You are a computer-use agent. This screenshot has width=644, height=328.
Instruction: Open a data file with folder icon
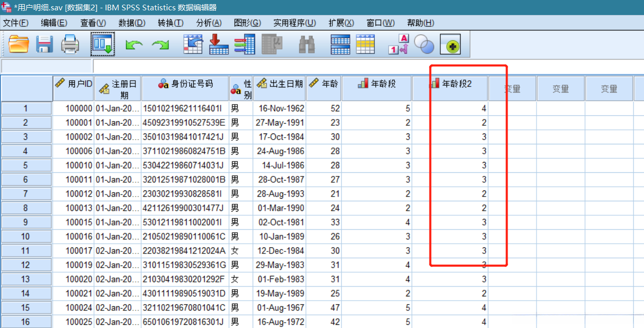pyautogui.click(x=19, y=44)
